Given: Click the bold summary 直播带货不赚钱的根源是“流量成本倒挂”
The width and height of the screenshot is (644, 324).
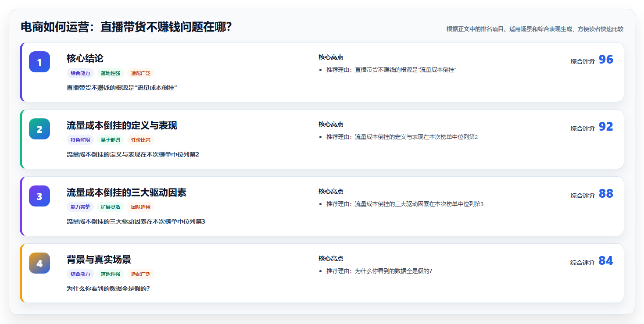Looking at the screenshot, I should pyautogui.click(x=122, y=88).
